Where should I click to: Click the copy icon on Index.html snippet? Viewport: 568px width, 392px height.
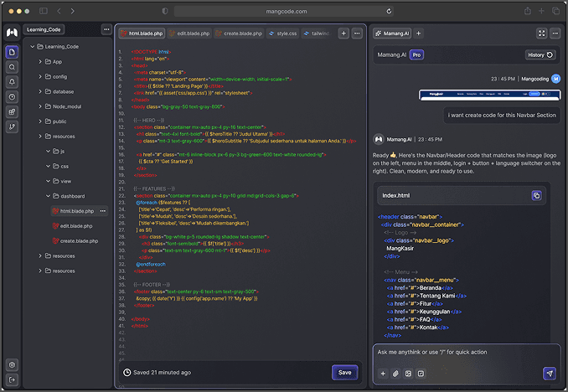(536, 196)
